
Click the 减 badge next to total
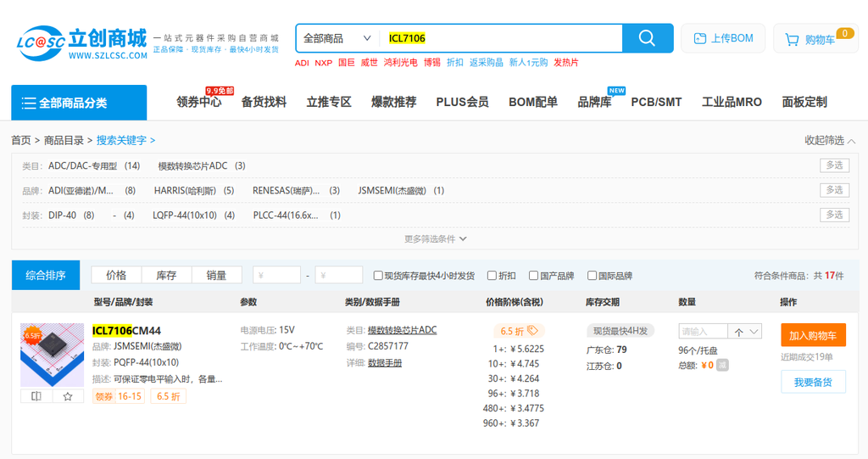(x=722, y=365)
